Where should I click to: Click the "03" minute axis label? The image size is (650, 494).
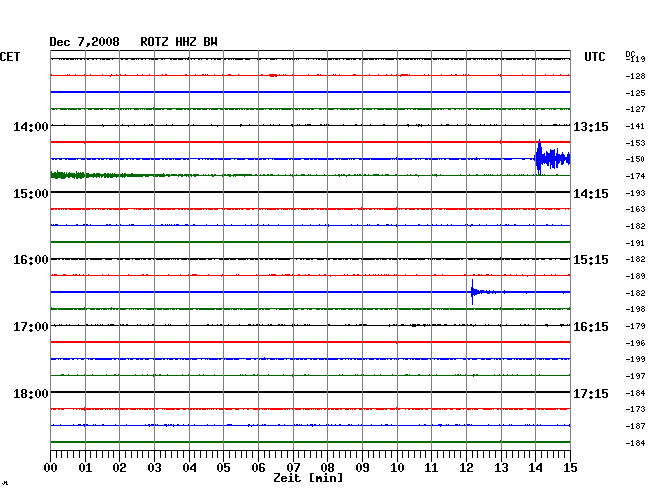coord(154,468)
